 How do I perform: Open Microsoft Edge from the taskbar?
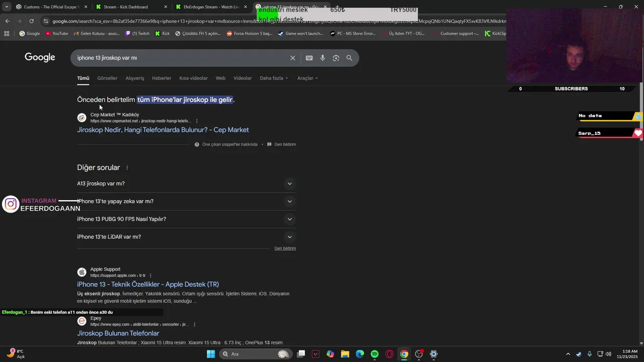point(360,354)
